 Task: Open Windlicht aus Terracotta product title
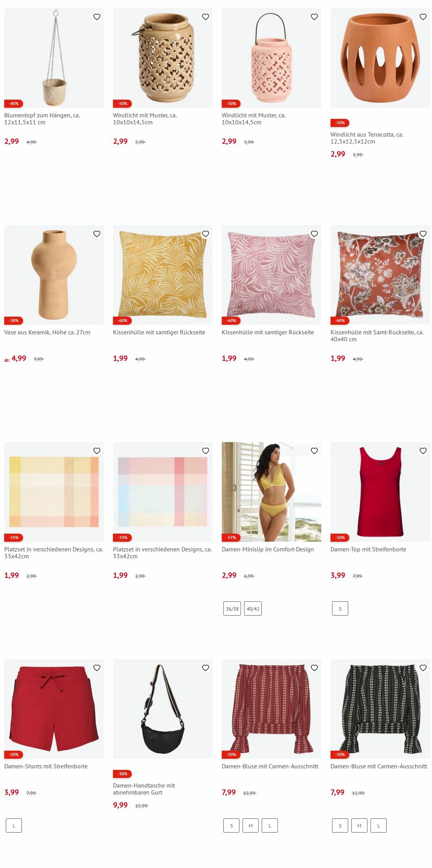pos(367,138)
